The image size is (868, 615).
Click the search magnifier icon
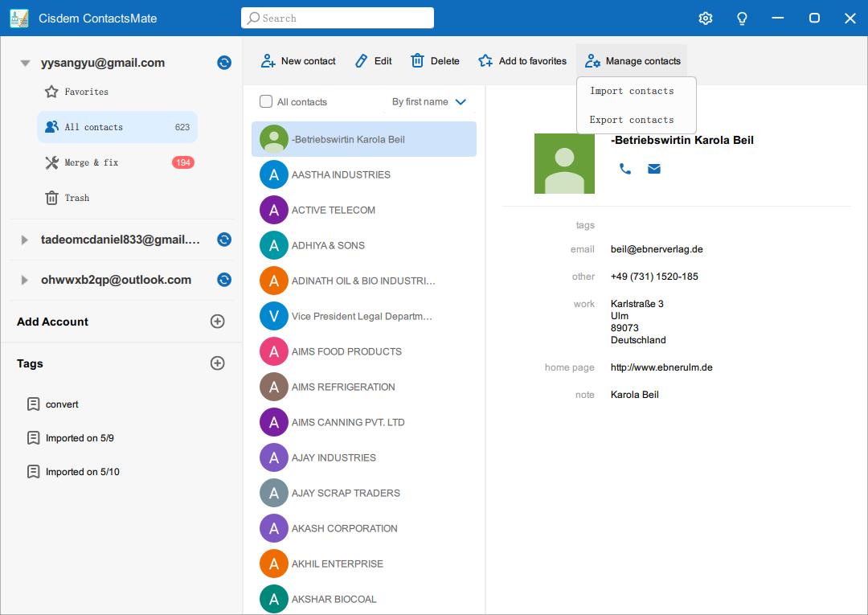coord(253,18)
